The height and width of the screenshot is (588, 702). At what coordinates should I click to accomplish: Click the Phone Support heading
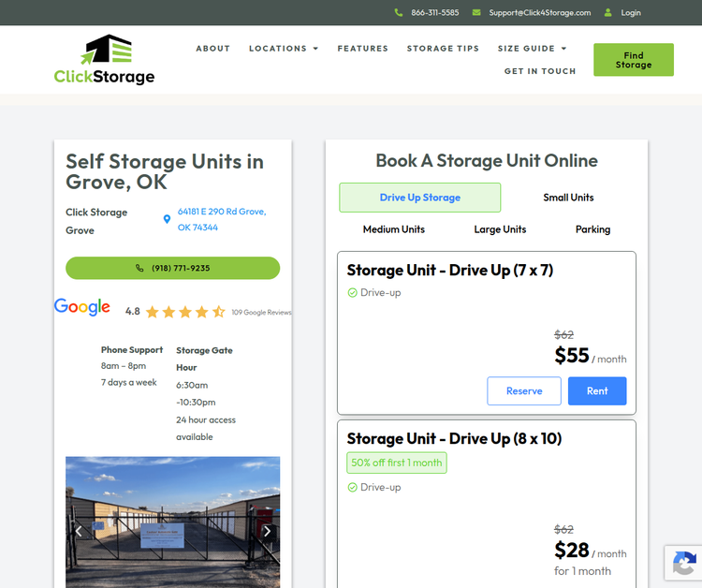point(132,350)
